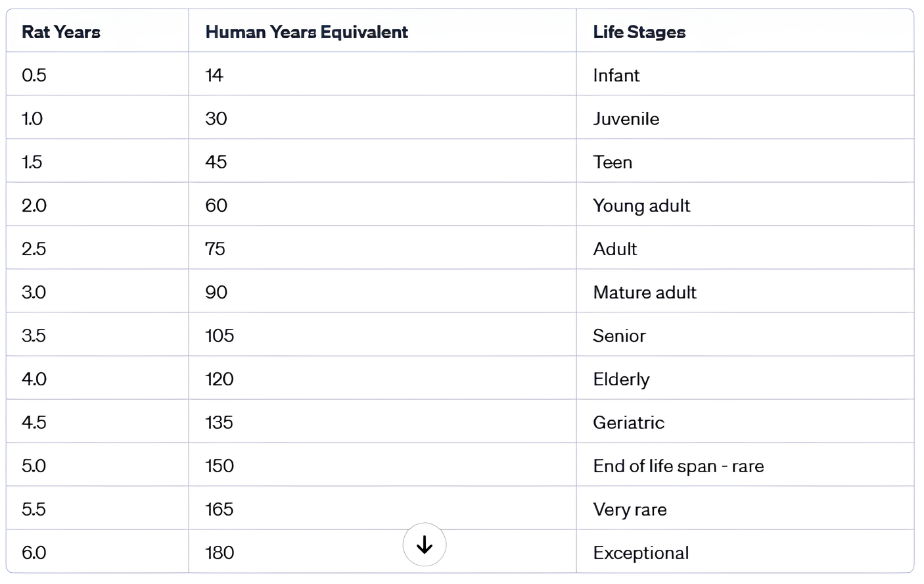Click the Mature adult entry
Image resolution: width=924 pixels, height=584 pixels.
(644, 292)
